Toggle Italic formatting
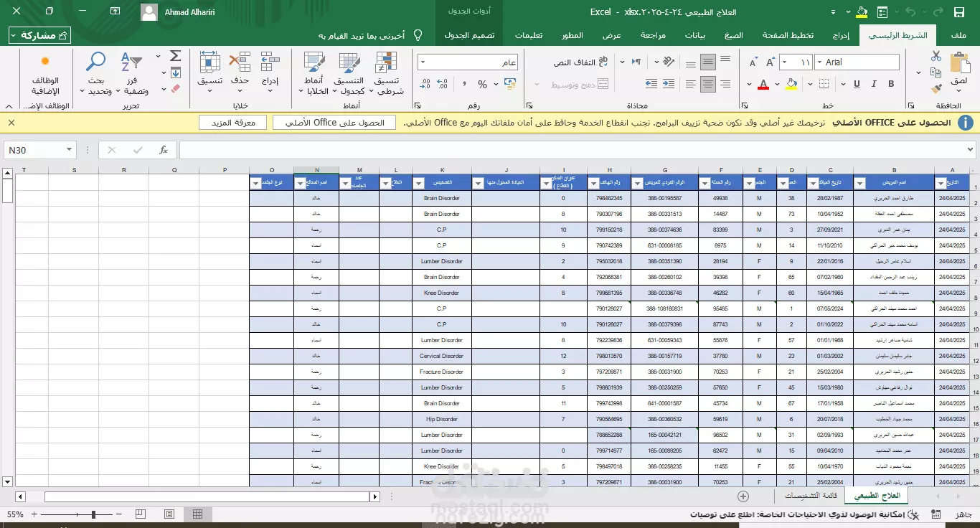The height and width of the screenshot is (528, 980). (874, 84)
